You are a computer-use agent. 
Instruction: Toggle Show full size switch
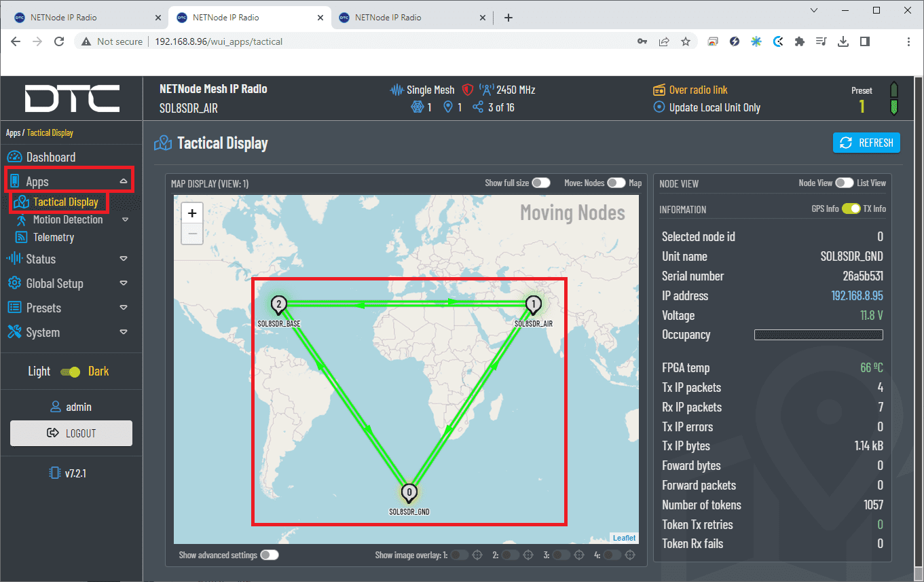pyautogui.click(x=540, y=183)
